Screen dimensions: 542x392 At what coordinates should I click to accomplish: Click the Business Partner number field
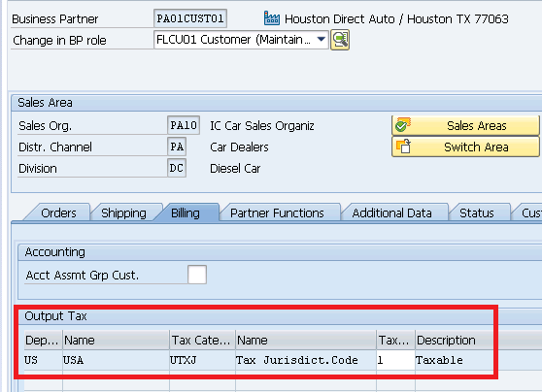coord(190,18)
